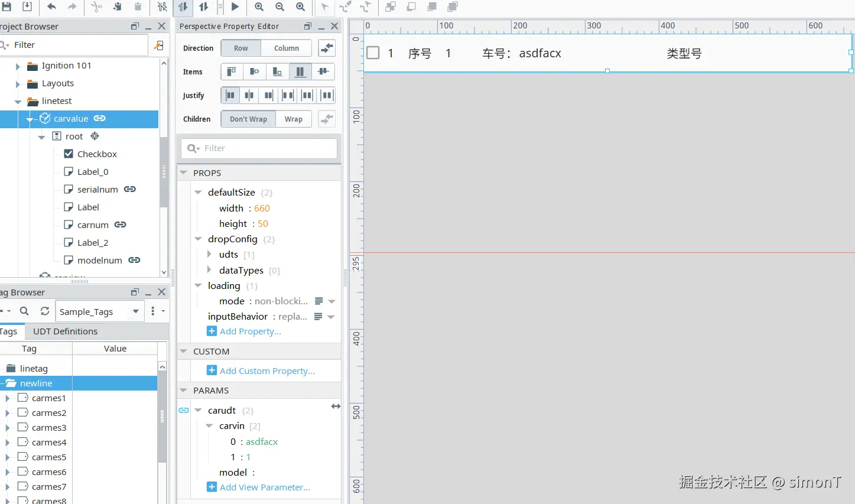Image resolution: width=855 pixels, height=504 pixels.
Task: Click the Zoom In magnifier icon
Action: (x=259, y=6)
